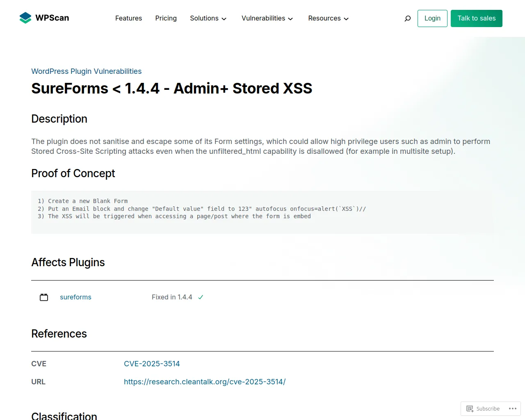Click the Talk to sales button
Viewport: 525px width, 420px height.
(477, 18)
